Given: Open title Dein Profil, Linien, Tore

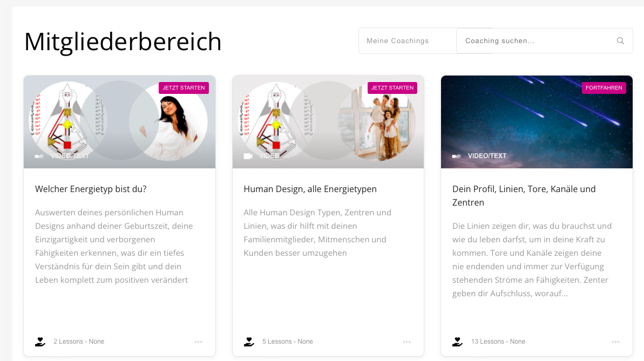Looking at the screenshot, I should click(524, 195).
